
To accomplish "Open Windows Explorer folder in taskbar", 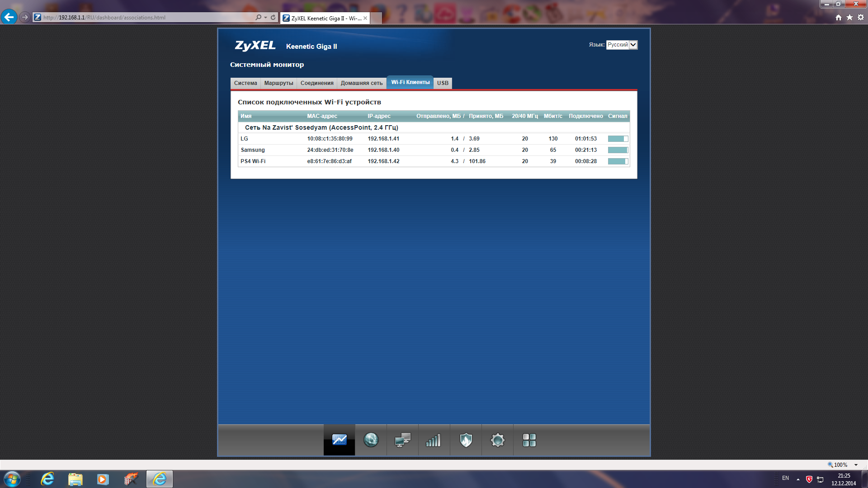I will (x=75, y=479).
